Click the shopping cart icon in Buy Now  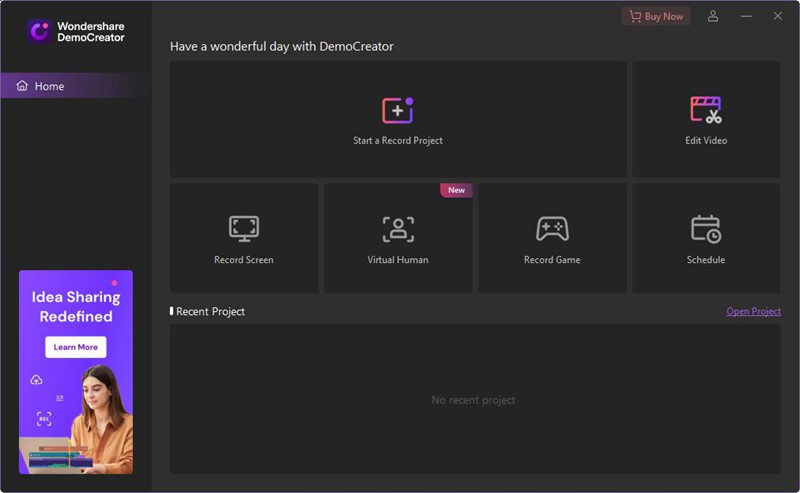click(x=635, y=16)
